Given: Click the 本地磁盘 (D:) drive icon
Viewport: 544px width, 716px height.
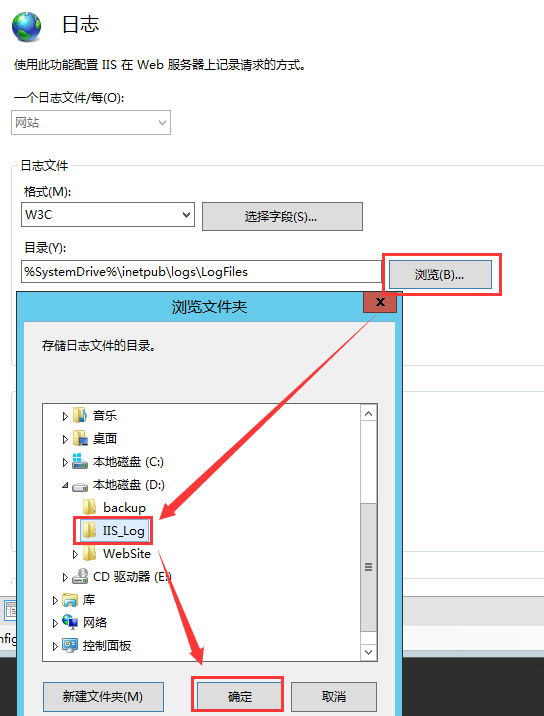Looking at the screenshot, I should click(x=80, y=486).
